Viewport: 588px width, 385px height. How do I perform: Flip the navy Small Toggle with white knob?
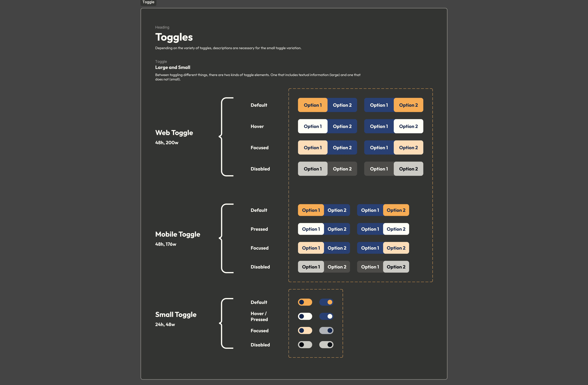point(326,316)
